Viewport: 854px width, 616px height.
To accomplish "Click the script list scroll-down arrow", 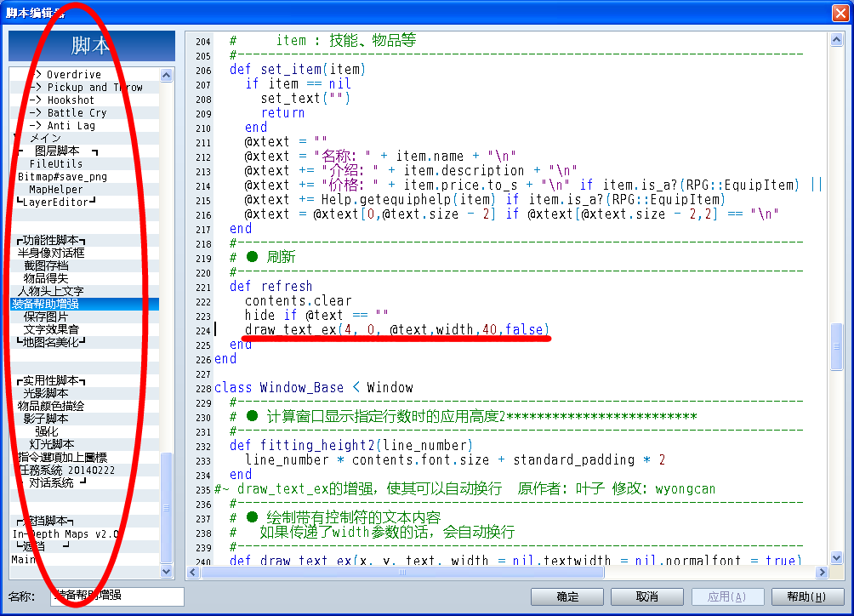I will [167, 572].
